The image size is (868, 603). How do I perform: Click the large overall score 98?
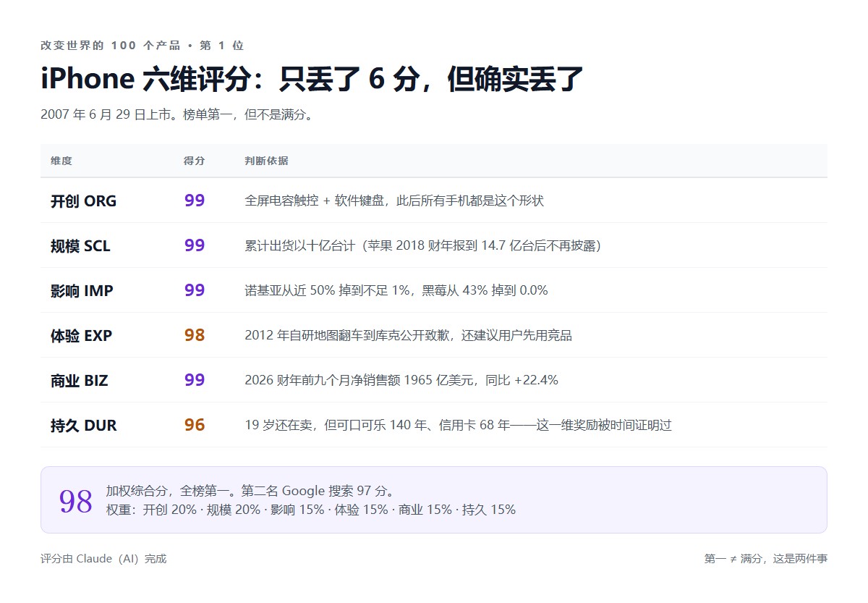point(76,501)
